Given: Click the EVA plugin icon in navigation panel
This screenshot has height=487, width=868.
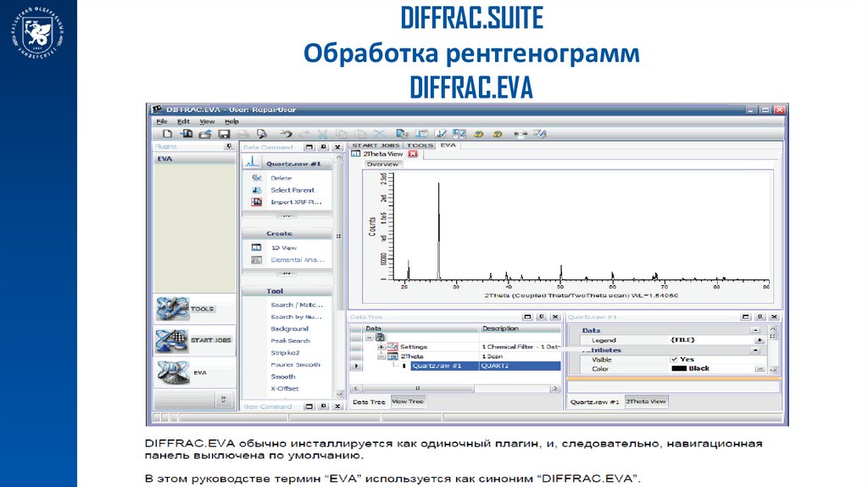Looking at the screenshot, I should [173, 372].
